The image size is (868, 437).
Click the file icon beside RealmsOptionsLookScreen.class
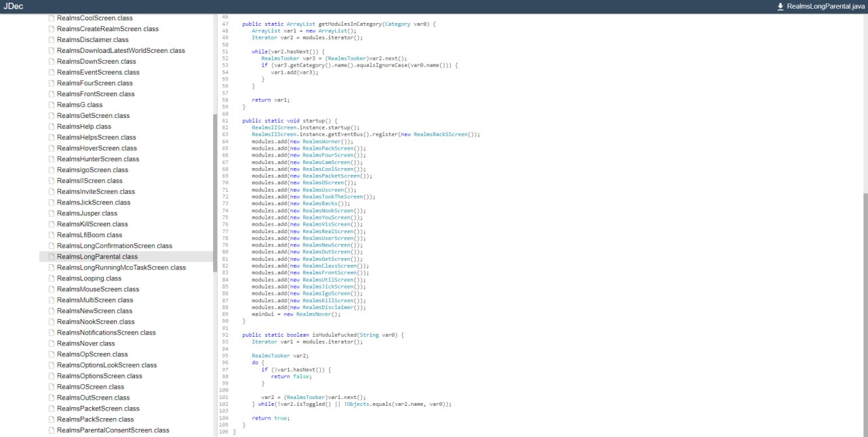pyautogui.click(x=52, y=365)
